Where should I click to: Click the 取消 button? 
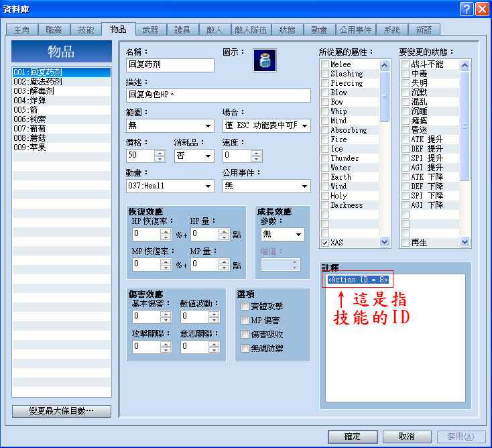[407, 437]
